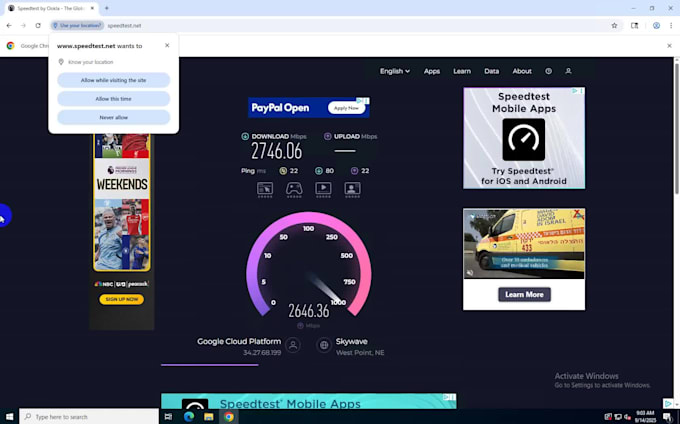Click SIGN UP NOW in Peacock ad

tap(121, 299)
